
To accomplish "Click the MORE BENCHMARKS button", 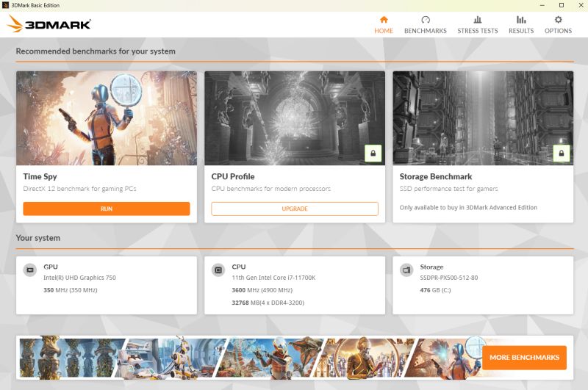I will click(x=524, y=358).
